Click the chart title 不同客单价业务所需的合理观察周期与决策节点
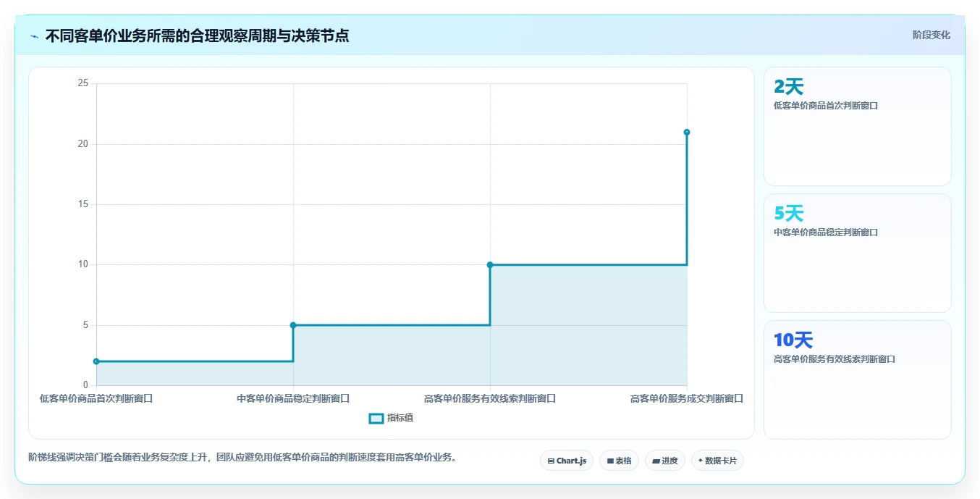980x499 pixels. click(197, 36)
